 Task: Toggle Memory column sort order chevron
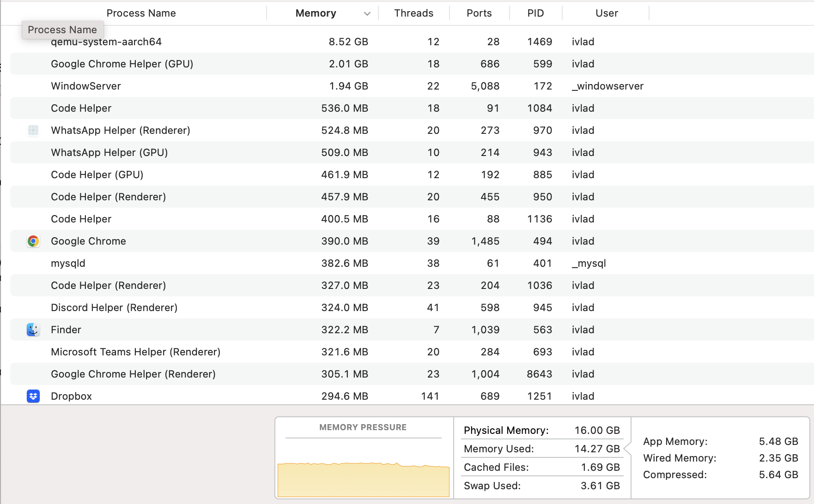[367, 13]
